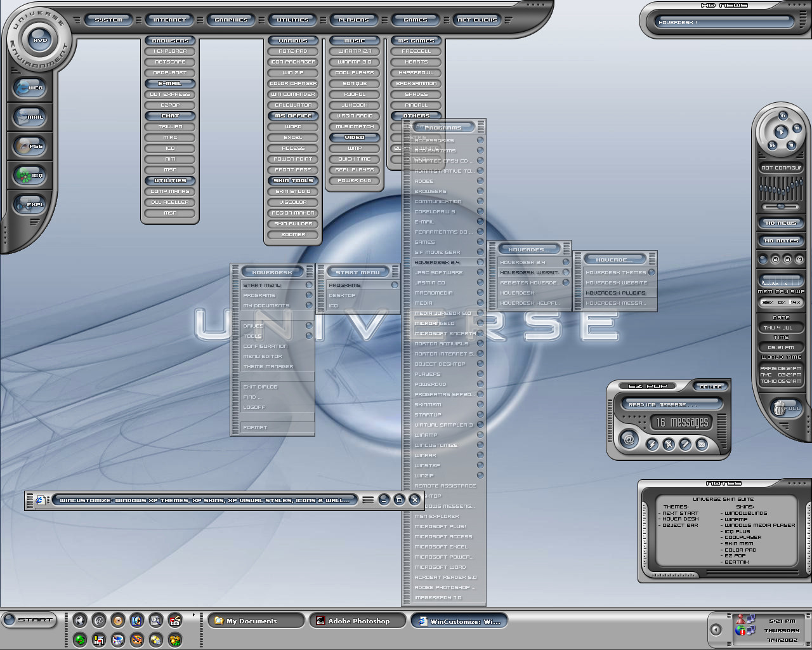
Task: Click the magnifier quick launch icon
Action: click(156, 620)
